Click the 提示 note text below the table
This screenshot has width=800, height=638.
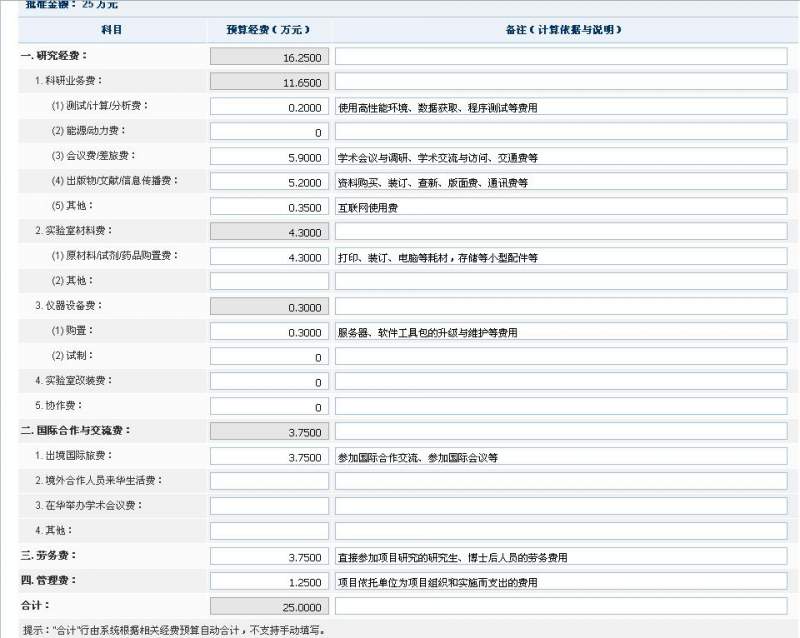pos(174,630)
